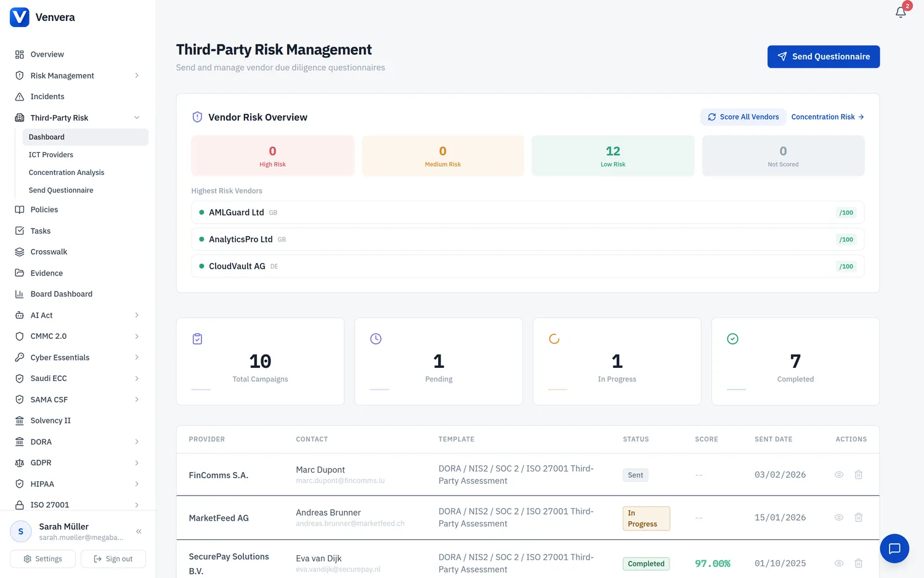Click the Overview grid icon
The height and width of the screenshot is (578, 924).
20,54
